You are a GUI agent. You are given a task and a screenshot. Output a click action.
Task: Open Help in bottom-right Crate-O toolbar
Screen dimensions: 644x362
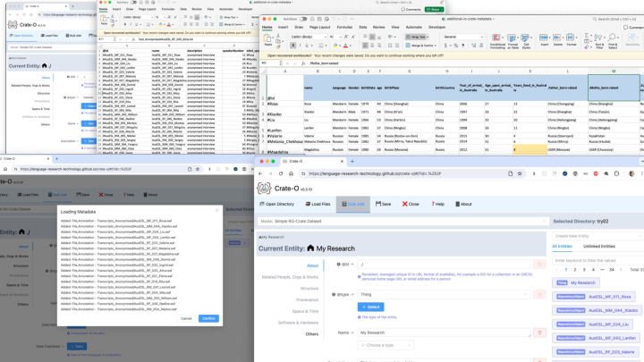point(437,204)
